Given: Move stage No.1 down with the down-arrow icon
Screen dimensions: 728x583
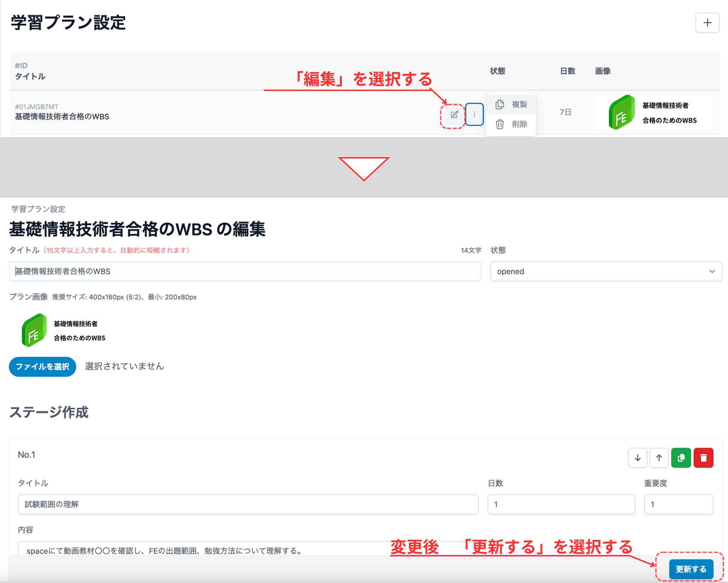Looking at the screenshot, I should click(x=637, y=458).
